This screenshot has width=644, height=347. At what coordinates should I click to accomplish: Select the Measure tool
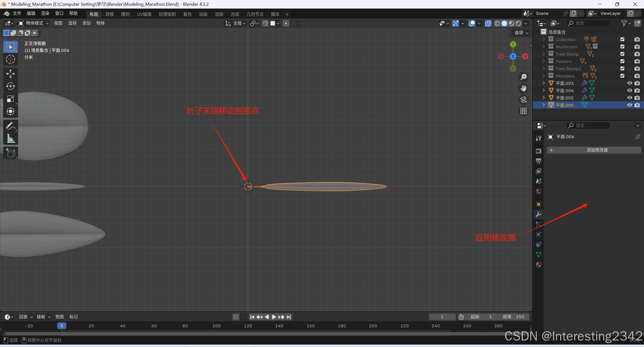[x=10, y=138]
